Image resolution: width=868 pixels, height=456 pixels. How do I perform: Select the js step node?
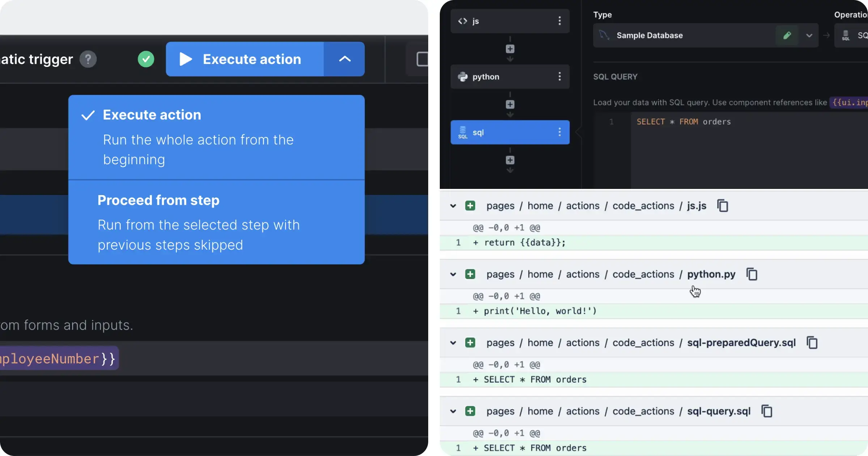pos(510,21)
